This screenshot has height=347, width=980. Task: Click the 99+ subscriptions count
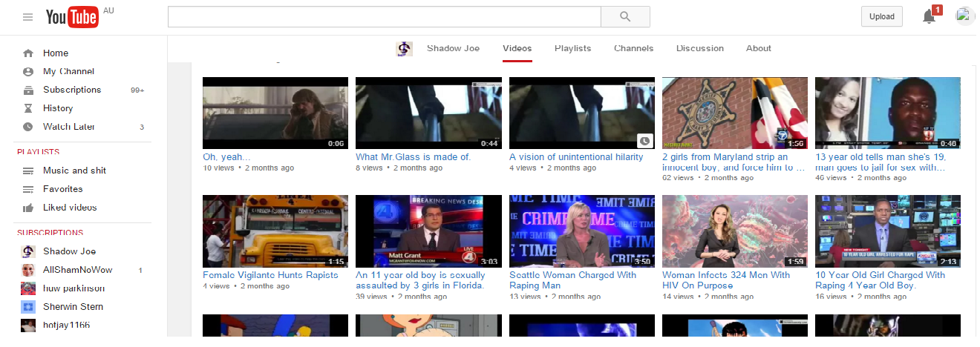point(137,90)
